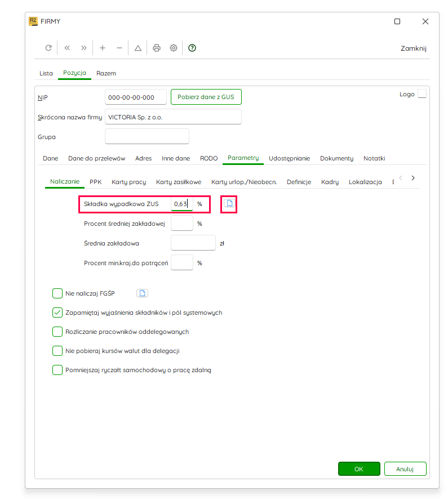Enable Pomniejszaj ryczałt samochodowy o pracę zdalną
Screen dimensions: 448x500
click(57, 370)
